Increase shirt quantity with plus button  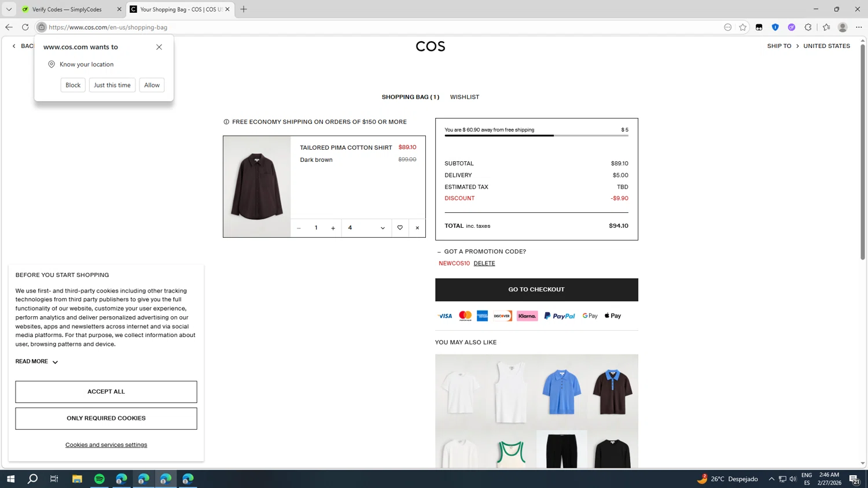coord(333,228)
